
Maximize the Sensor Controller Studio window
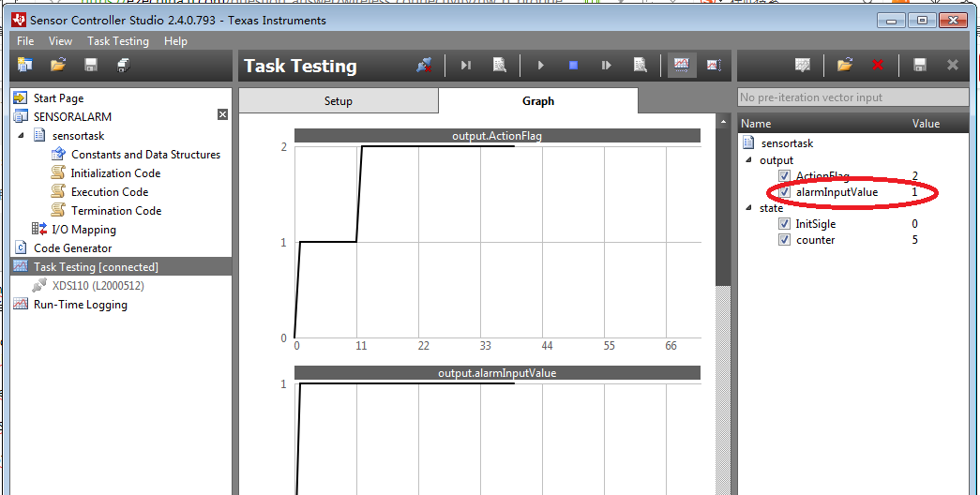922,21
